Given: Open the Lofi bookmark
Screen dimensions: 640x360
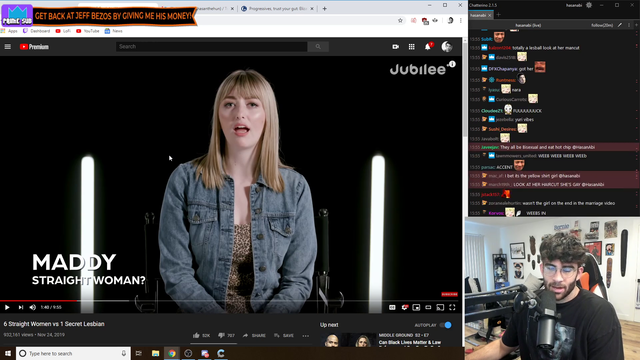Looking at the screenshot, I should click(63, 31).
